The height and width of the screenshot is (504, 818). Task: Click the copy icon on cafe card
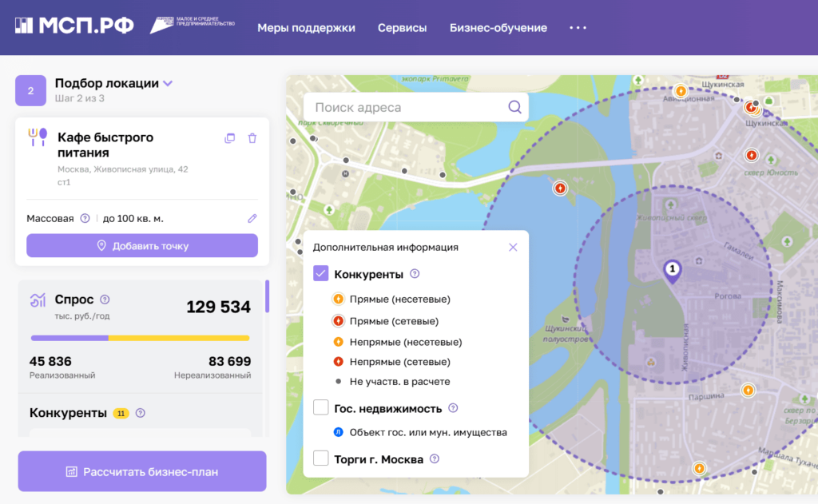[x=230, y=138]
